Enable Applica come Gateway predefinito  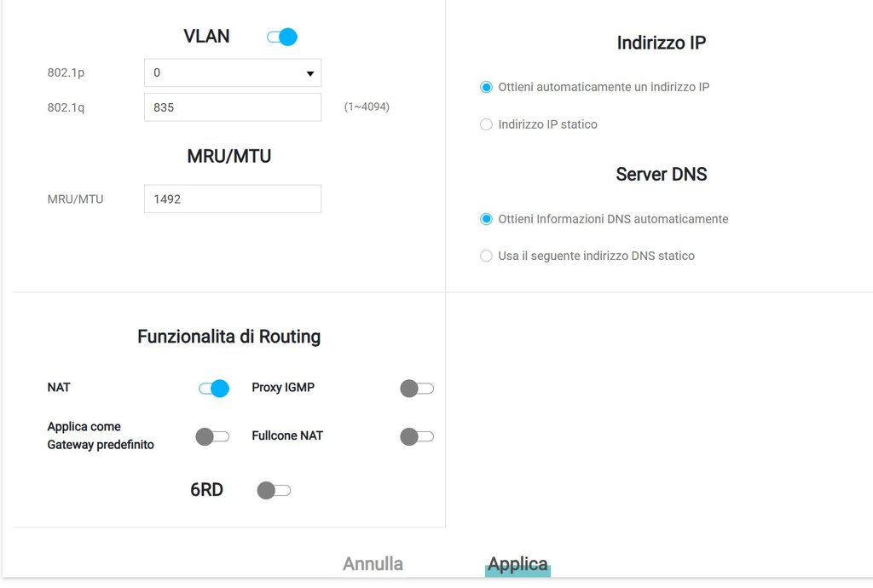coord(212,437)
